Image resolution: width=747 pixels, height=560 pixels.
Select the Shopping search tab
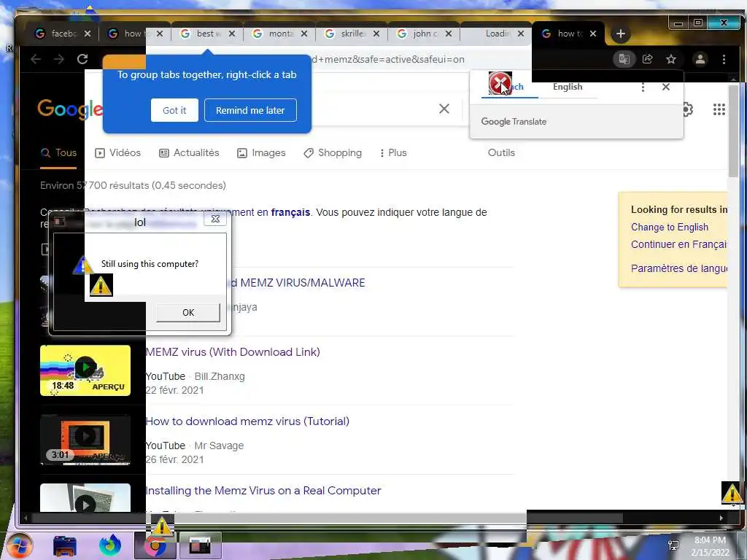333,153
